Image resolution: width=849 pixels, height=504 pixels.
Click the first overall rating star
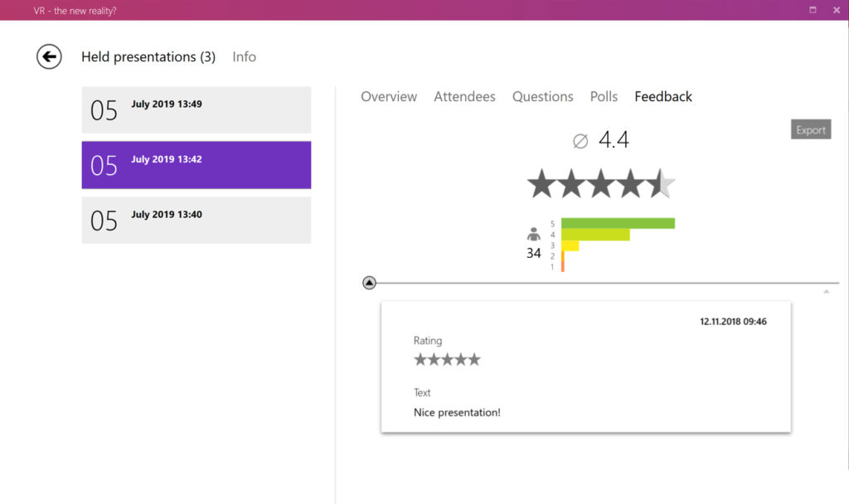[541, 183]
